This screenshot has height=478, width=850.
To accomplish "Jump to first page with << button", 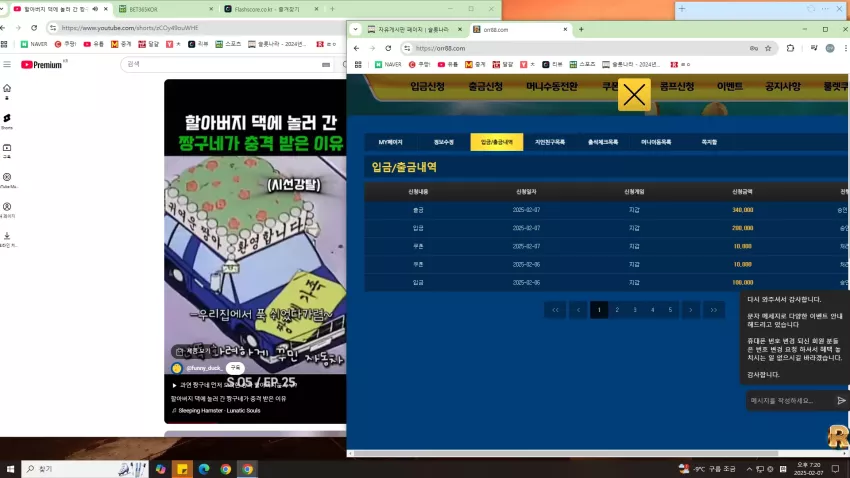I will (x=555, y=310).
